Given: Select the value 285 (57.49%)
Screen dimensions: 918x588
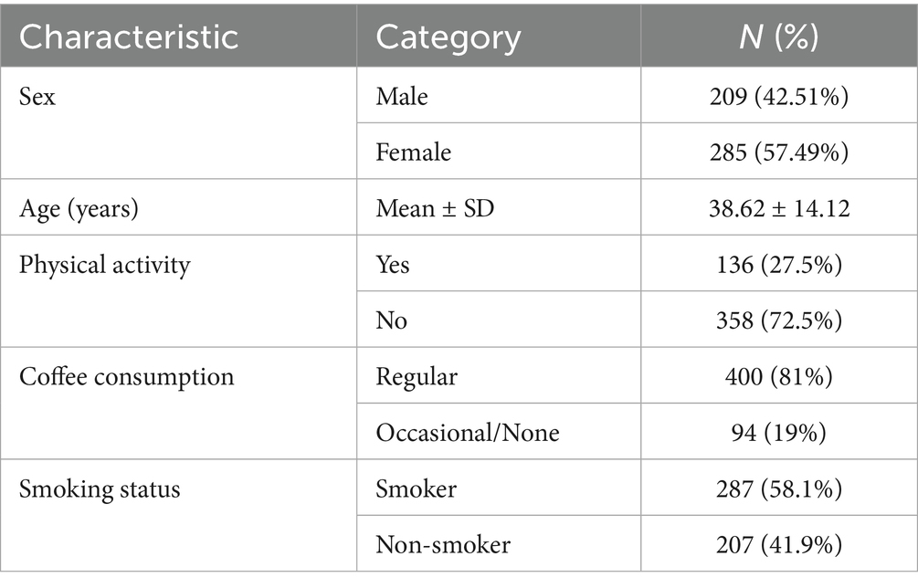Looking at the screenshot, I should pyautogui.click(x=779, y=152).
